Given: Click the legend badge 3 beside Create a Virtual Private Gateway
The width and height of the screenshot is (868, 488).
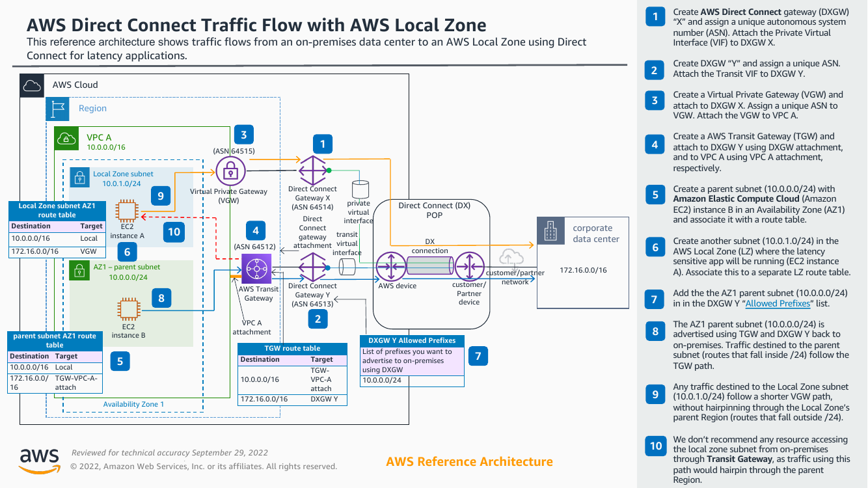Looking at the screenshot, I should 655,101.
